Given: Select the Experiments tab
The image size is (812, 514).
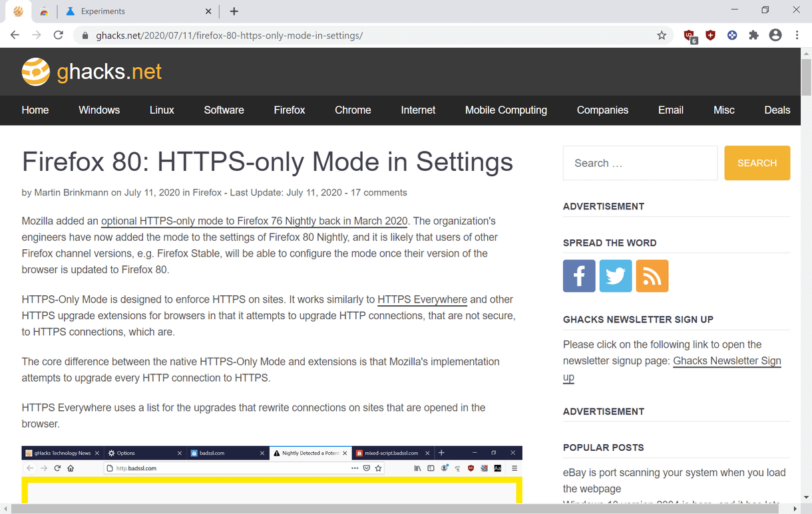Looking at the screenshot, I should 140,11.
